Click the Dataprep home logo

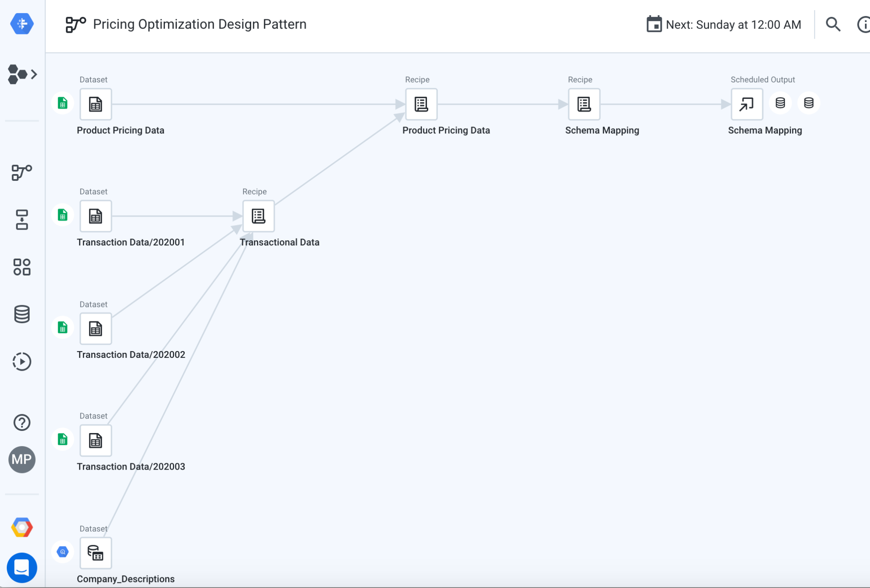22,24
